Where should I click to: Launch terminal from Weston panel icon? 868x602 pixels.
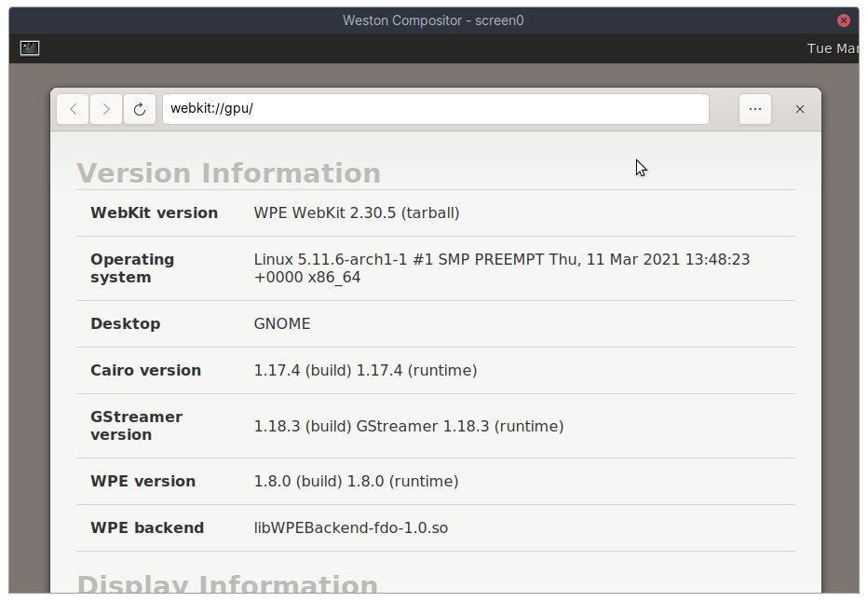[x=30, y=48]
